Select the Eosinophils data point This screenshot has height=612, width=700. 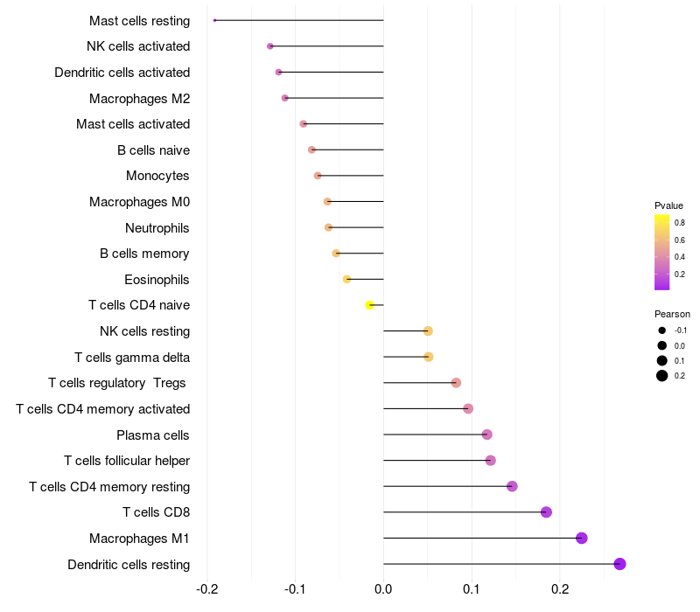click(346, 279)
